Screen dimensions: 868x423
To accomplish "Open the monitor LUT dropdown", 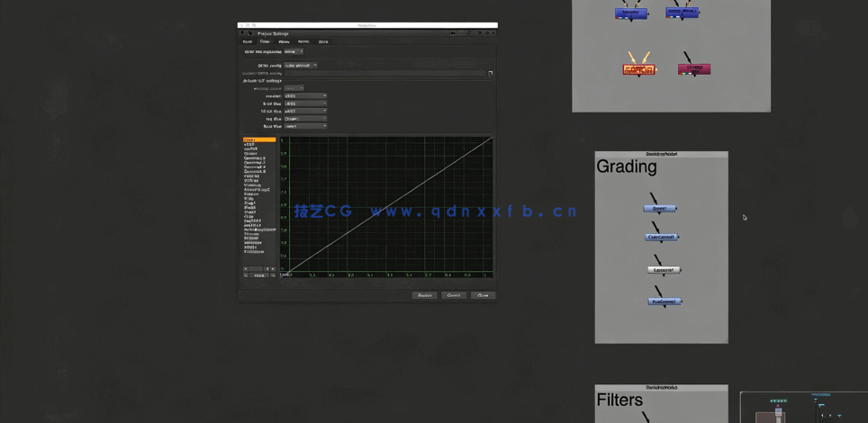I will click(305, 96).
